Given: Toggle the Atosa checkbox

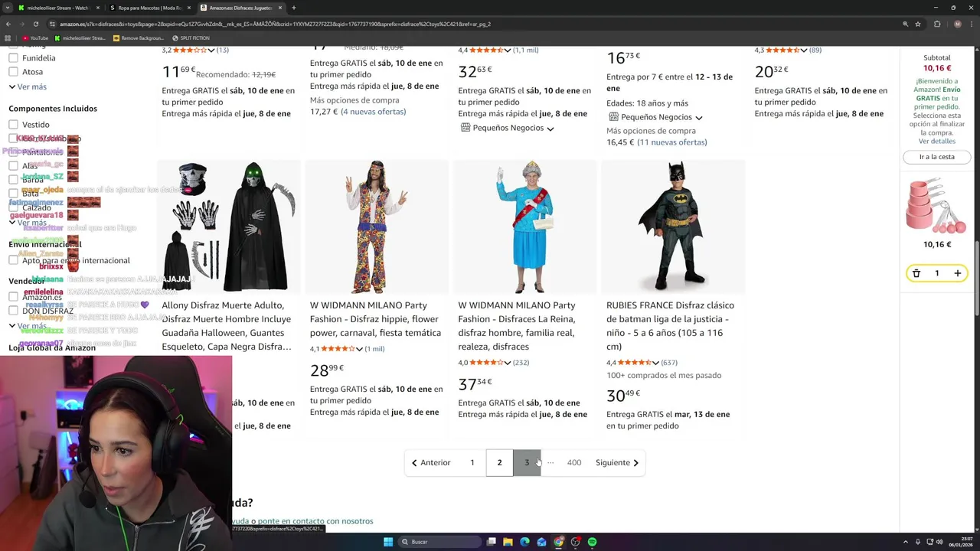Looking at the screenshot, I should pos(13,72).
